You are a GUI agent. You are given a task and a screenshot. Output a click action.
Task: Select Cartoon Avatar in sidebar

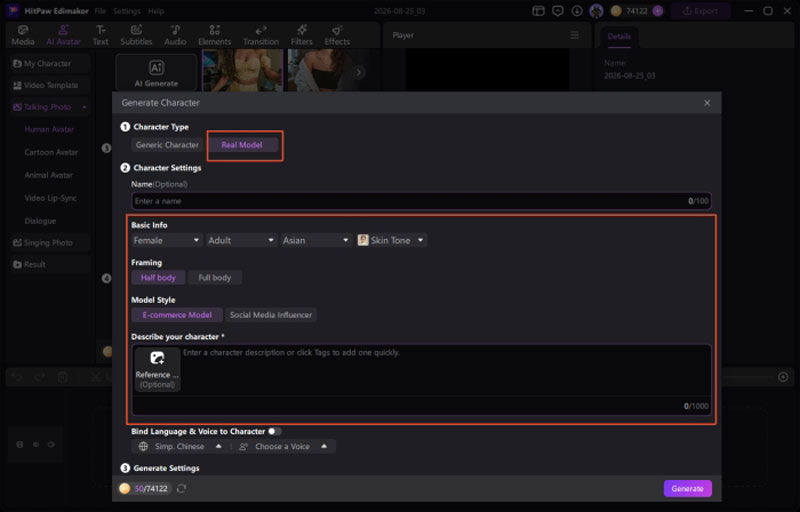click(51, 152)
